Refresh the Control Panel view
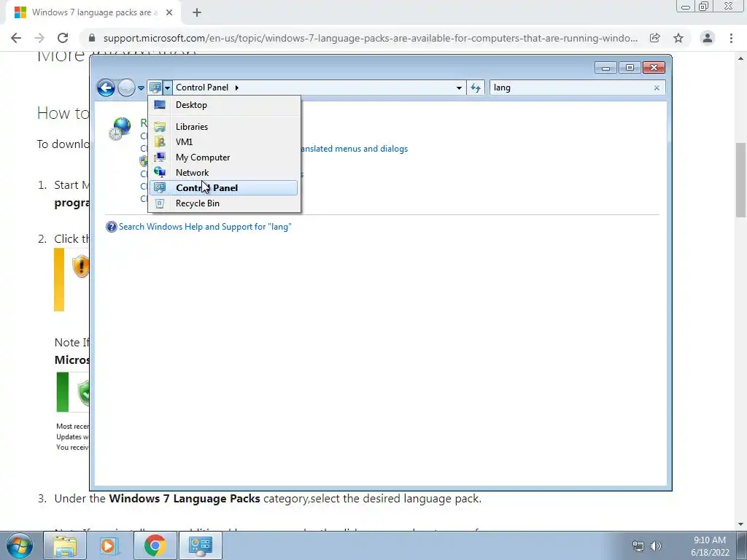This screenshot has width=747, height=560. pyautogui.click(x=476, y=87)
